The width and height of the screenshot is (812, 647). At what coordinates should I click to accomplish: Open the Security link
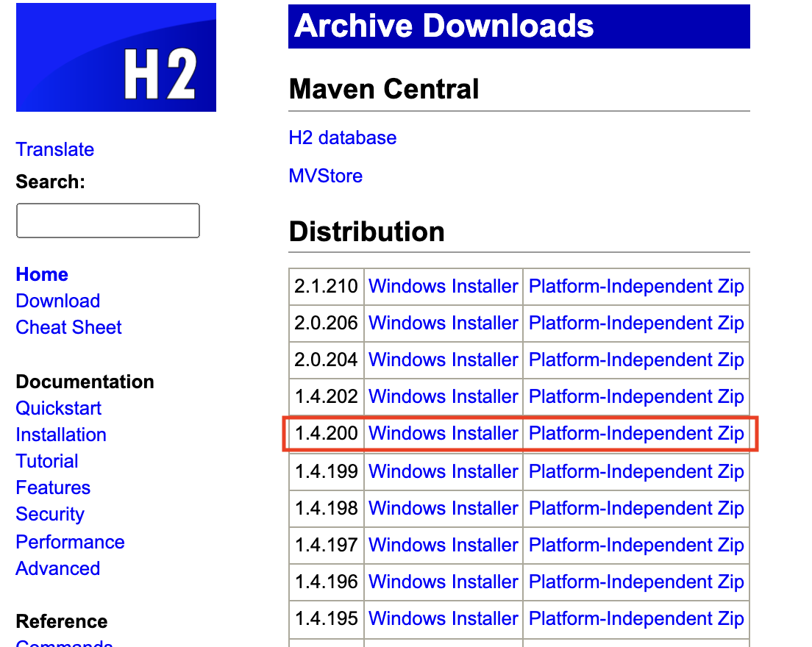(x=50, y=515)
